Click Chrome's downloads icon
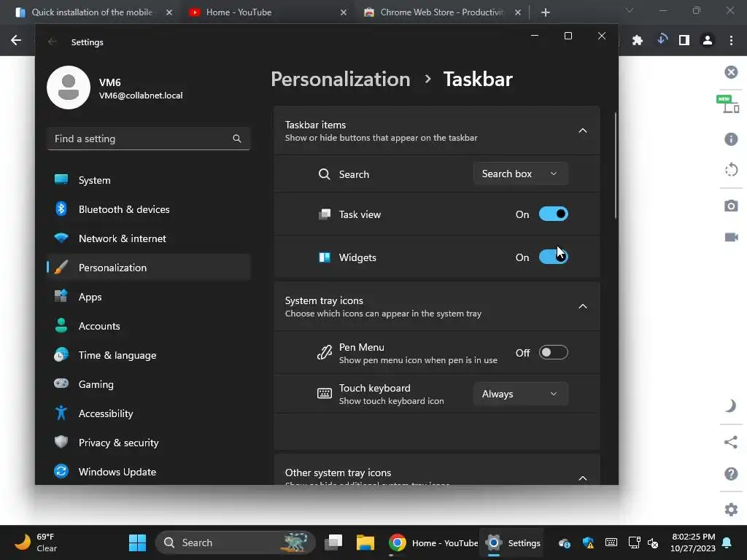Viewport: 747px width, 560px height. [662, 39]
